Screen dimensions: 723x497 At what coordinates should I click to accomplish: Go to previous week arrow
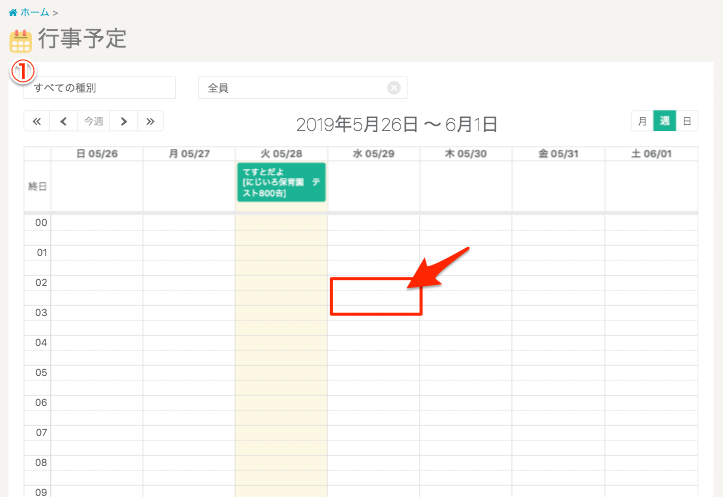pyautogui.click(x=64, y=121)
